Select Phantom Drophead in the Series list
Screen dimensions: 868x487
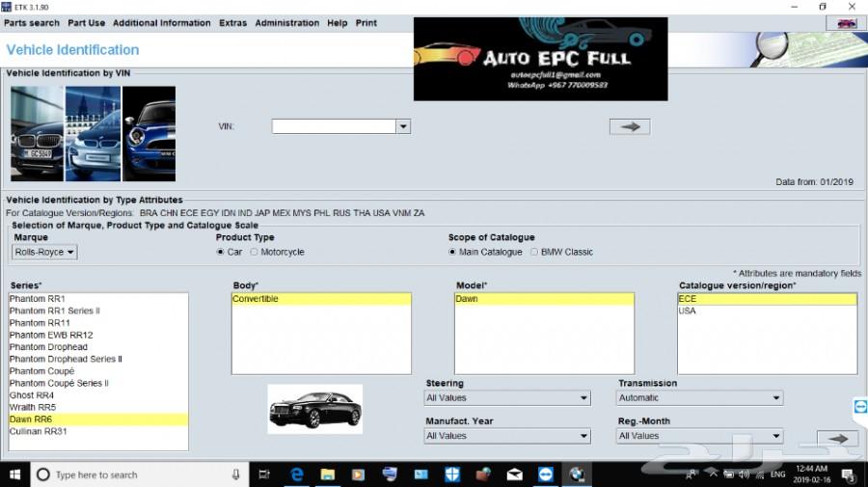pos(98,347)
